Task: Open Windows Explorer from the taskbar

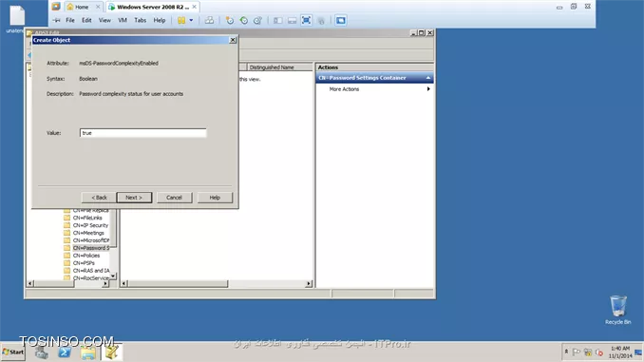Action: [x=88, y=352]
